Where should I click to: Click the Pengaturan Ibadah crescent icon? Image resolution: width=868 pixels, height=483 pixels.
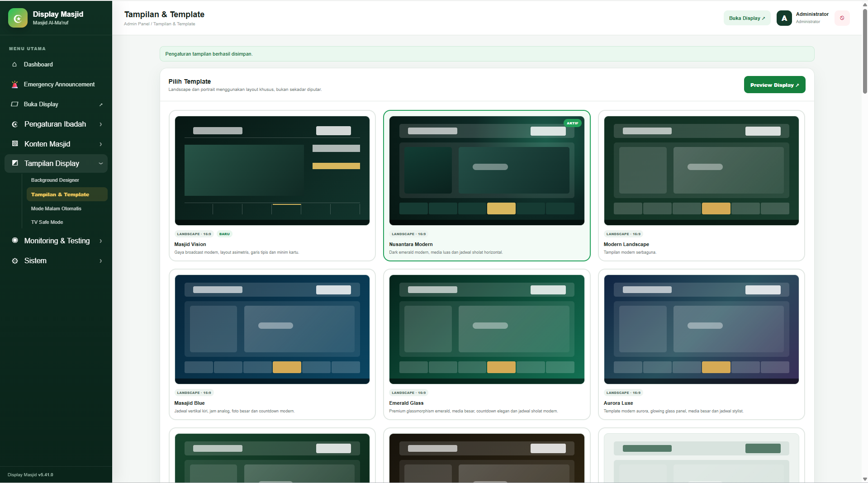pyautogui.click(x=15, y=124)
